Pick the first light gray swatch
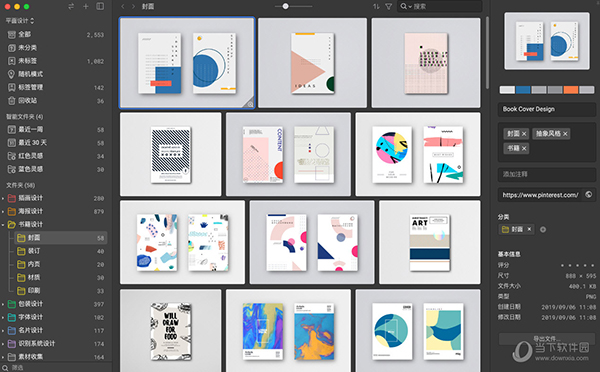The image size is (600, 372). 507,90
